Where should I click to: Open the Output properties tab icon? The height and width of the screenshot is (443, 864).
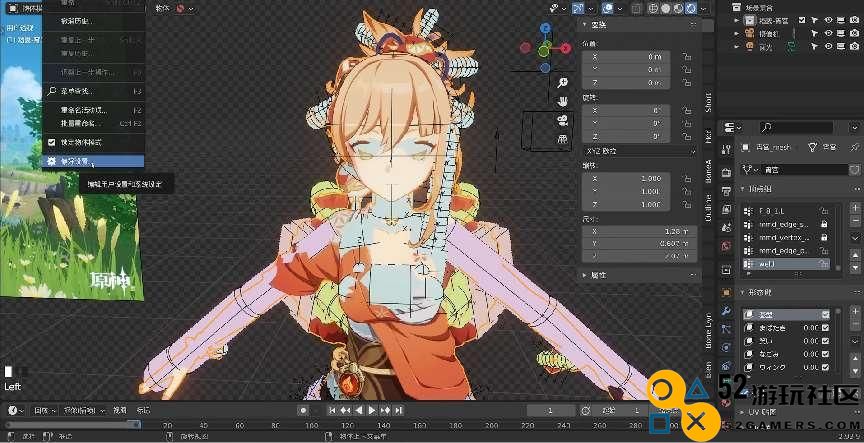[x=727, y=191]
